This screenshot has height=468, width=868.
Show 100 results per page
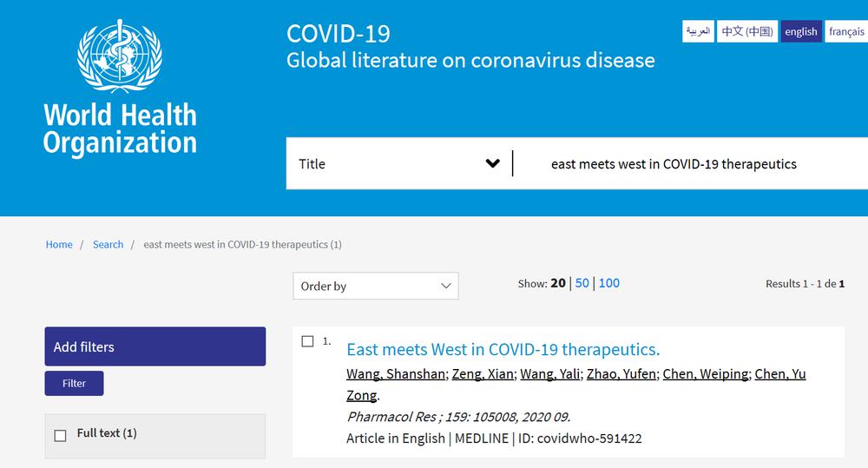pyautogui.click(x=609, y=283)
